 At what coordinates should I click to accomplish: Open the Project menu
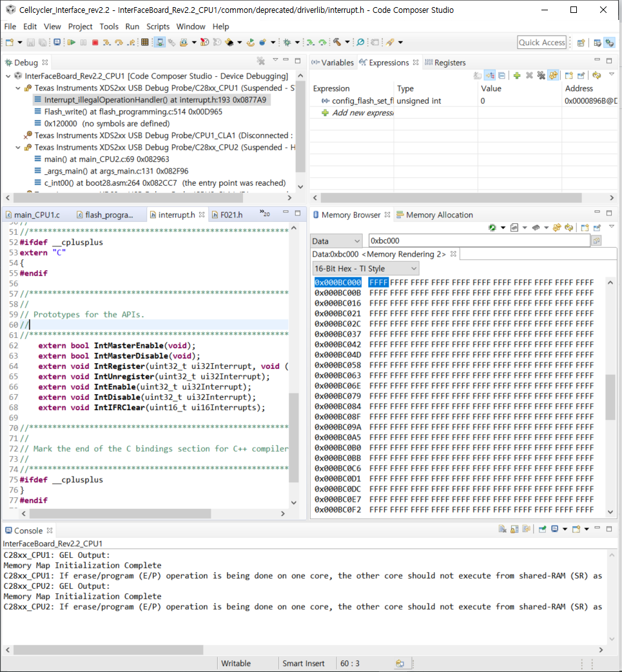(80, 26)
